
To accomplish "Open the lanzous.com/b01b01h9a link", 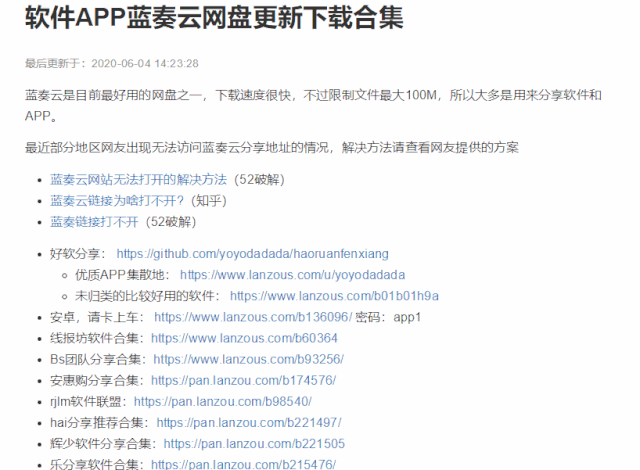I will click(334, 296).
